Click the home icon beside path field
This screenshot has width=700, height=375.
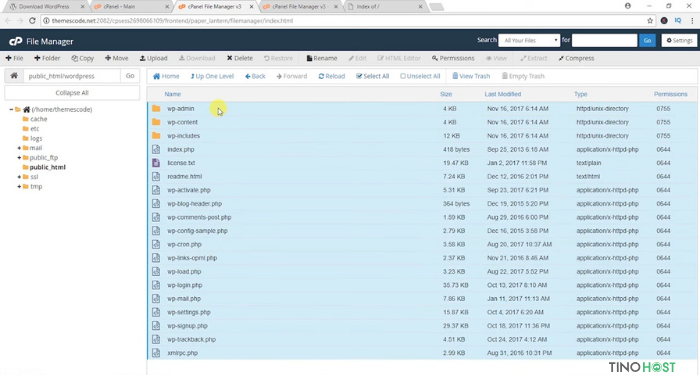14,75
